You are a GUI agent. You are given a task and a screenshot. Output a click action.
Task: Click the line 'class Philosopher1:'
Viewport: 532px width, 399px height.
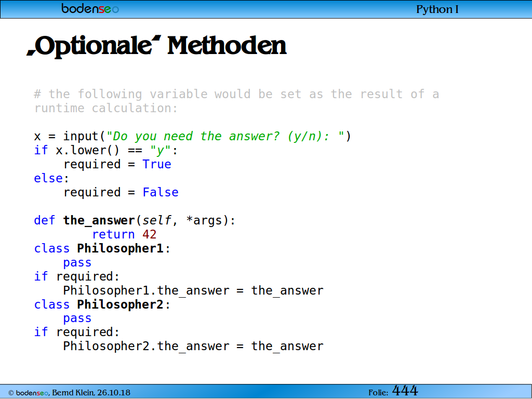coord(102,248)
